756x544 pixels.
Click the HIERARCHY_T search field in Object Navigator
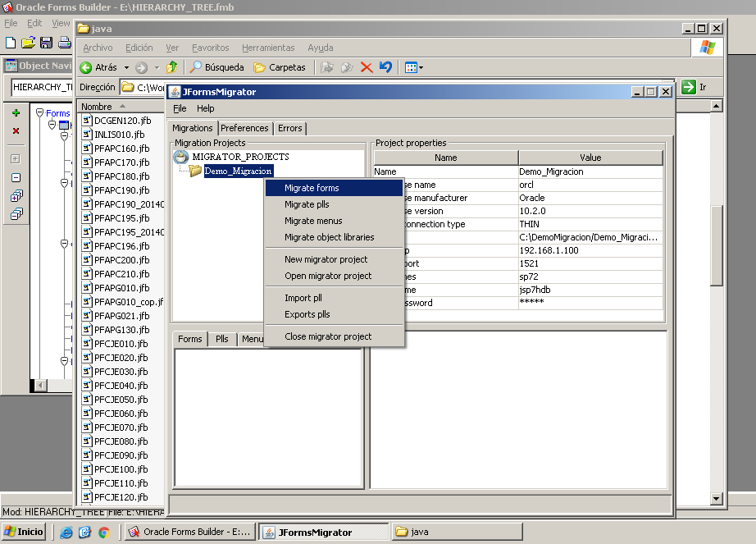point(42,87)
